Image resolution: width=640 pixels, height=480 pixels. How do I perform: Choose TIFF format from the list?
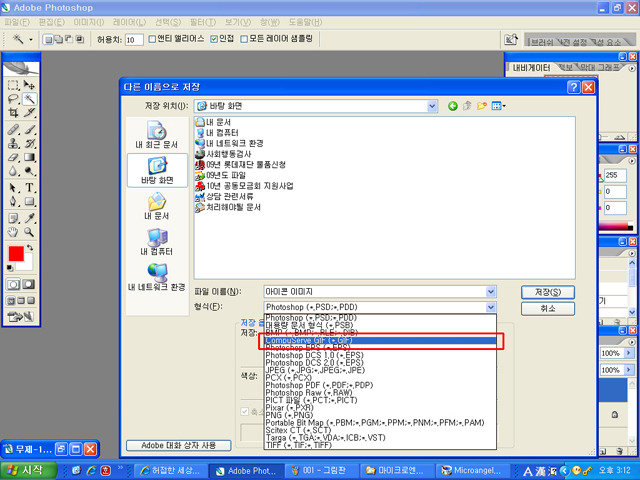click(380, 445)
